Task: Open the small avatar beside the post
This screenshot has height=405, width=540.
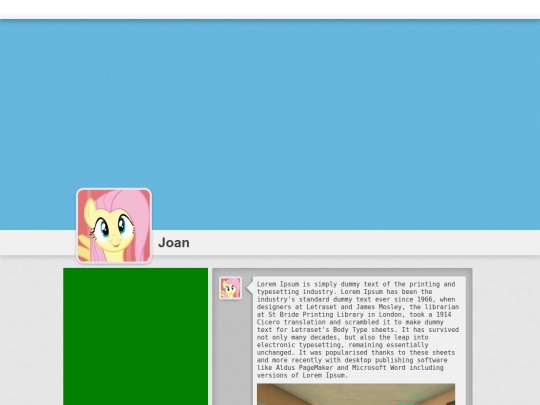Action: click(x=230, y=288)
